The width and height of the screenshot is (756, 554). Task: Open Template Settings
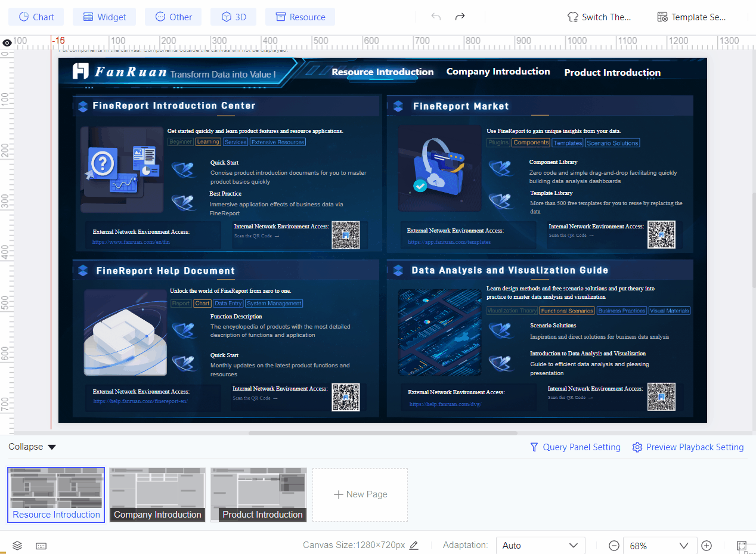[x=692, y=17]
